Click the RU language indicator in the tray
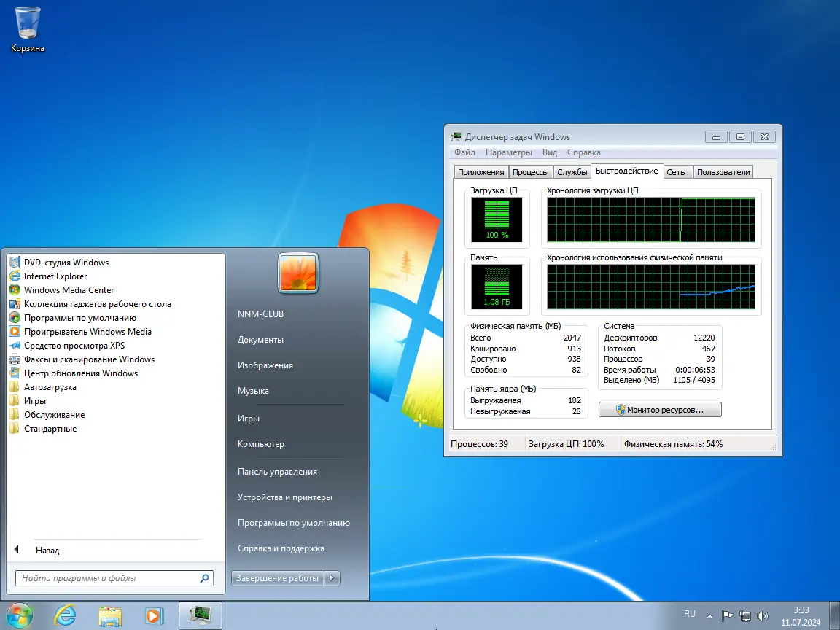Screen dimensions: 840x630 pos(689,615)
